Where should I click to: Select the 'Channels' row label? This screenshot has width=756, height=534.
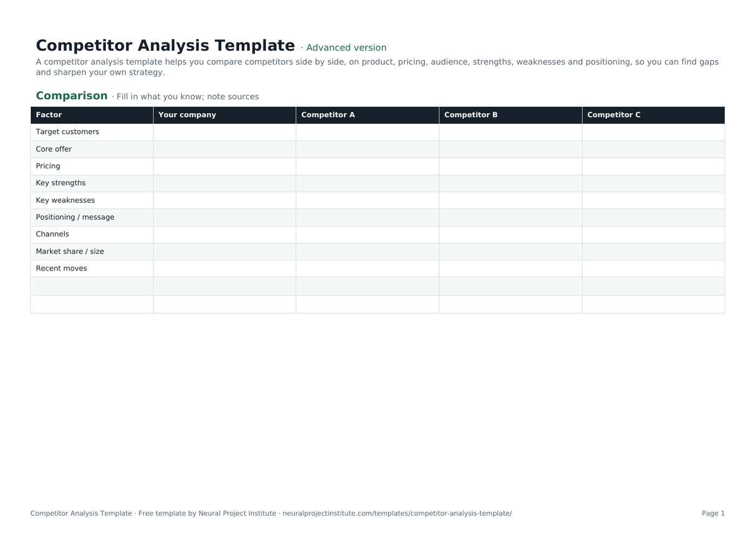click(x=52, y=234)
